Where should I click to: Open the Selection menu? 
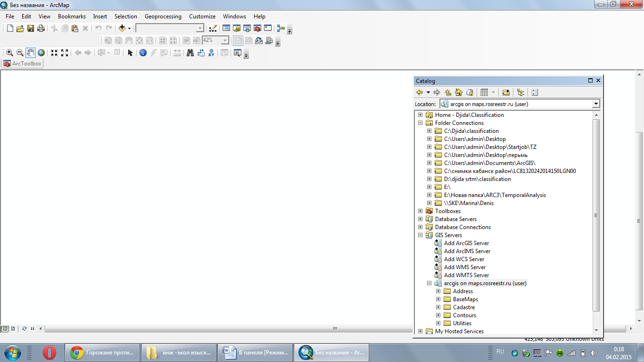126,16
